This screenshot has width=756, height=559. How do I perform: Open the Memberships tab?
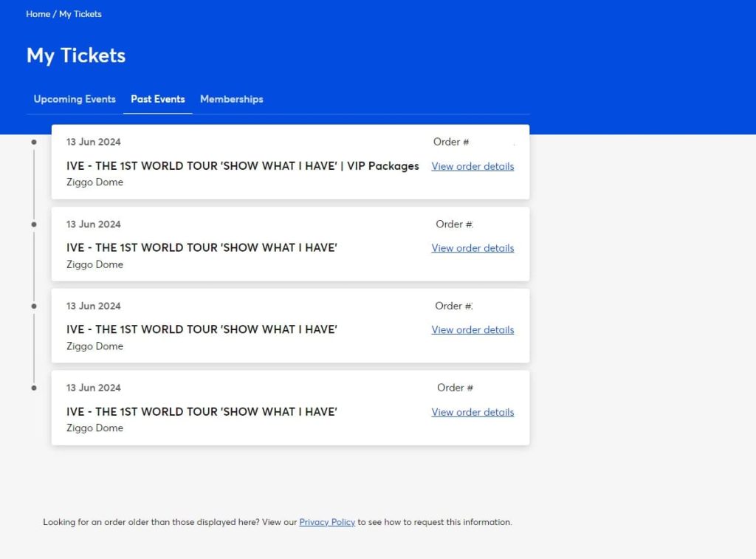click(231, 99)
